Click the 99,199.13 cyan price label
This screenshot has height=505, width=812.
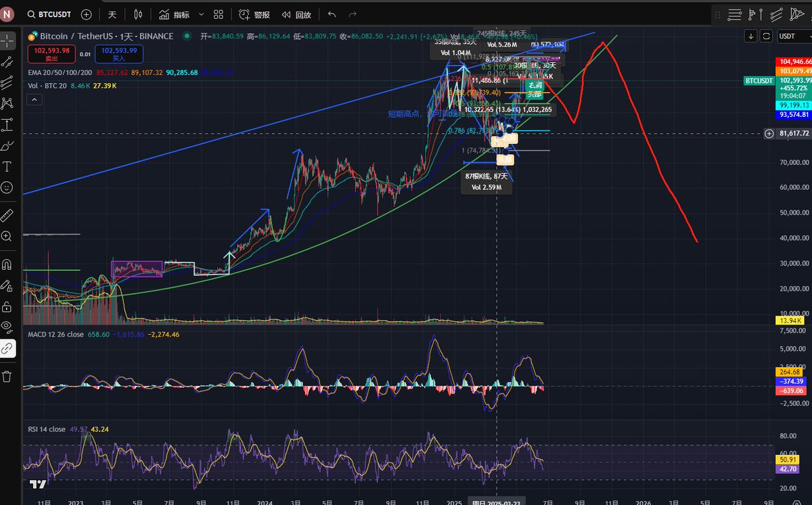(793, 106)
